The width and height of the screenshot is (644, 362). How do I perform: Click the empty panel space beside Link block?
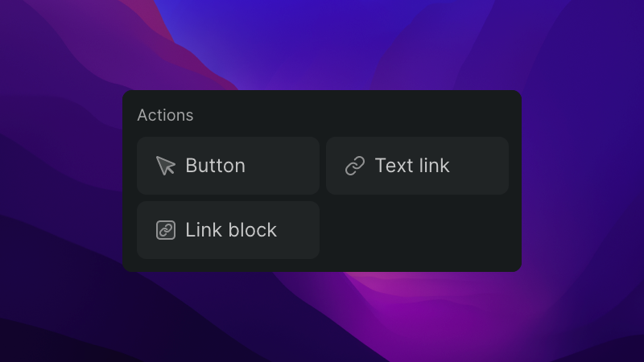click(x=417, y=230)
